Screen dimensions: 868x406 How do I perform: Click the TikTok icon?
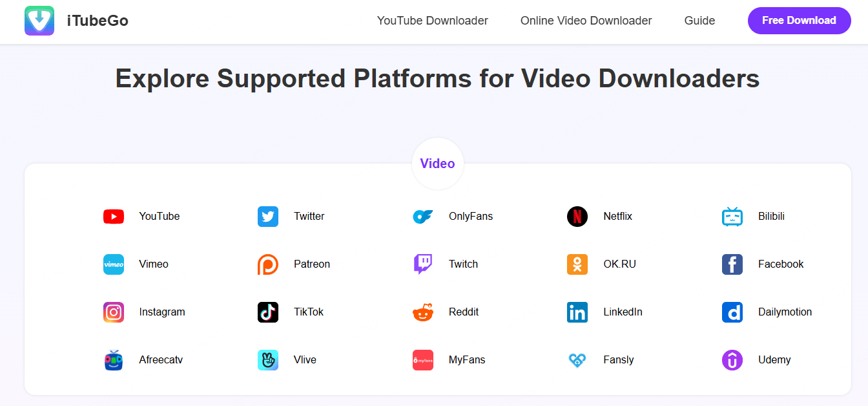point(268,312)
